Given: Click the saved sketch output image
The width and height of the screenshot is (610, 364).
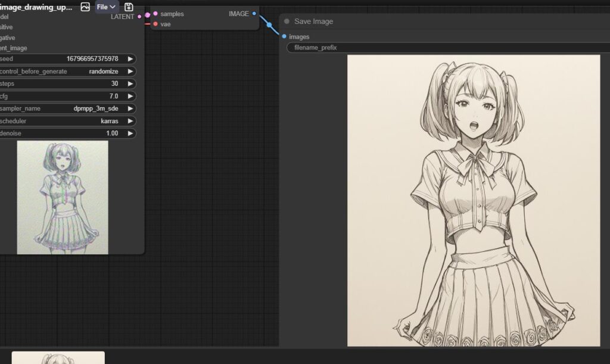Looking at the screenshot, I should tap(474, 200).
